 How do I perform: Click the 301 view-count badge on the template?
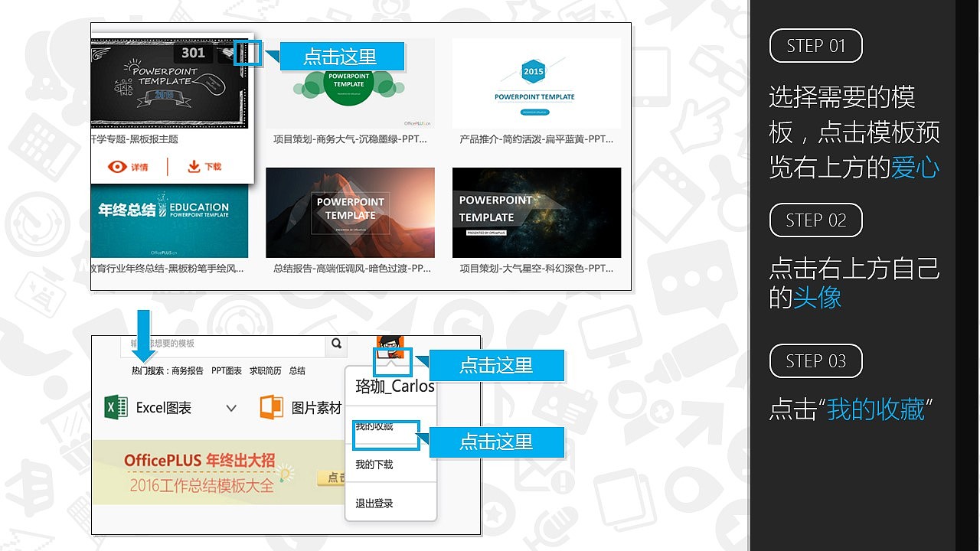[x=192, y=54]
